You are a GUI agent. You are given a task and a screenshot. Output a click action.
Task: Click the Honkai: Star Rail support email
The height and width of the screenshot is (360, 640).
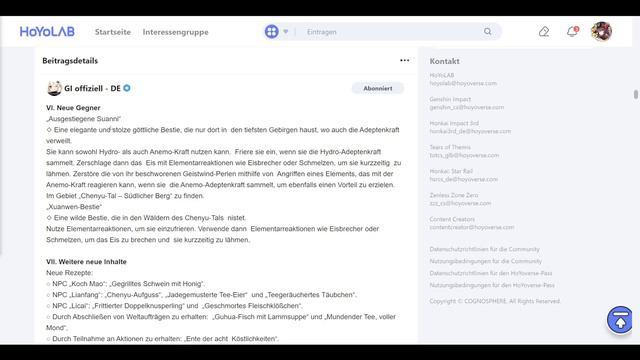464,179
